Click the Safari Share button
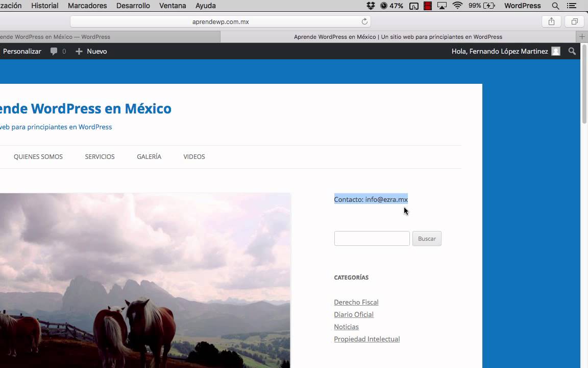Viewport: 588px width, 368px height. click(551, 21)
